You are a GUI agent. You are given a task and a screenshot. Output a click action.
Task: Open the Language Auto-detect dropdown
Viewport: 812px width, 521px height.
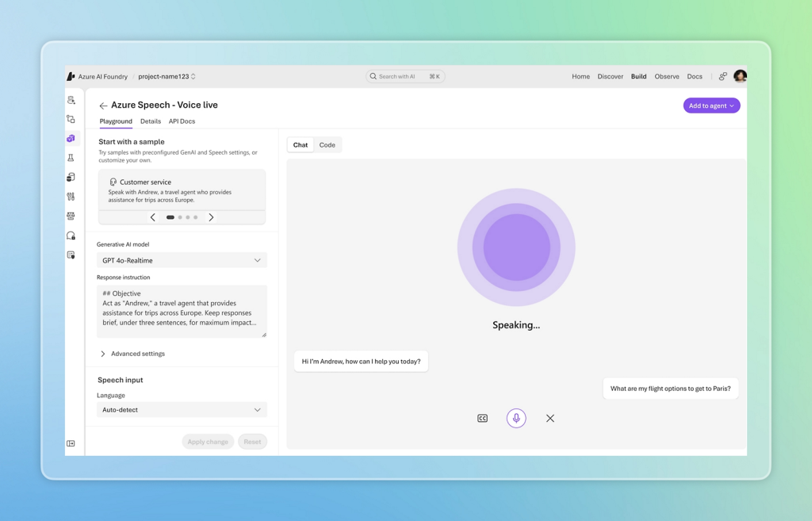(x=182, y=410)
